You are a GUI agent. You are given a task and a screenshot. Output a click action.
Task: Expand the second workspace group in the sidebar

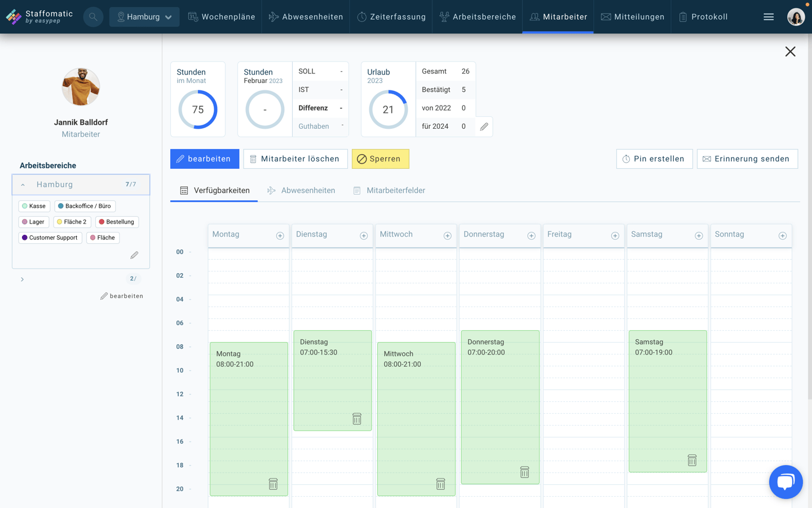click(x=23, y=278)
